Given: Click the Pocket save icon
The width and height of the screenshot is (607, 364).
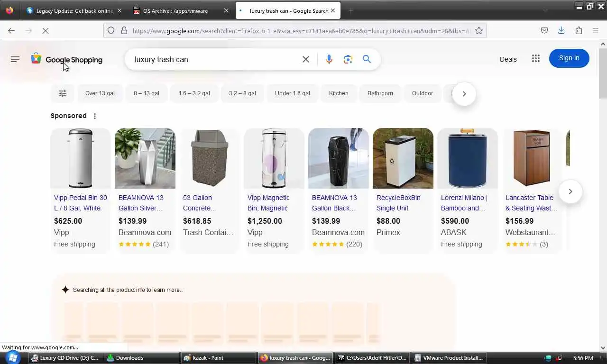Looking at the screenshot, I should click(x=544, y=31).
